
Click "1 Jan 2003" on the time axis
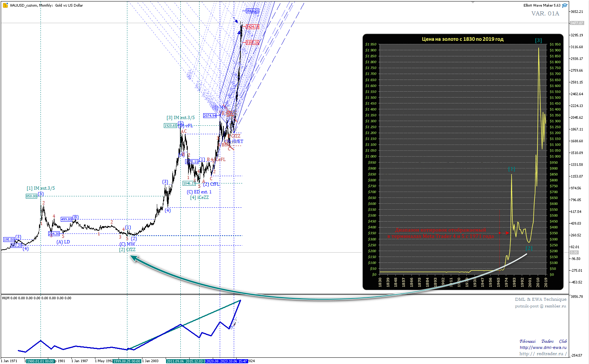click(x=151, y=361)
